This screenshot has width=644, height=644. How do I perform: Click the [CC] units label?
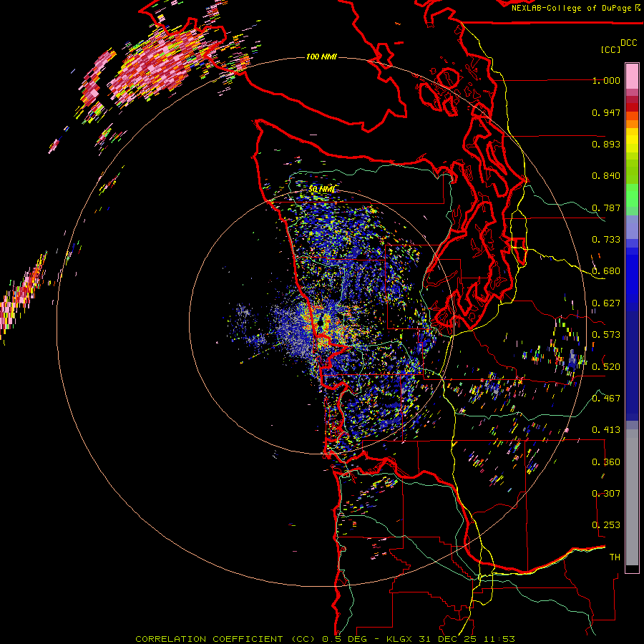[610, 49]
